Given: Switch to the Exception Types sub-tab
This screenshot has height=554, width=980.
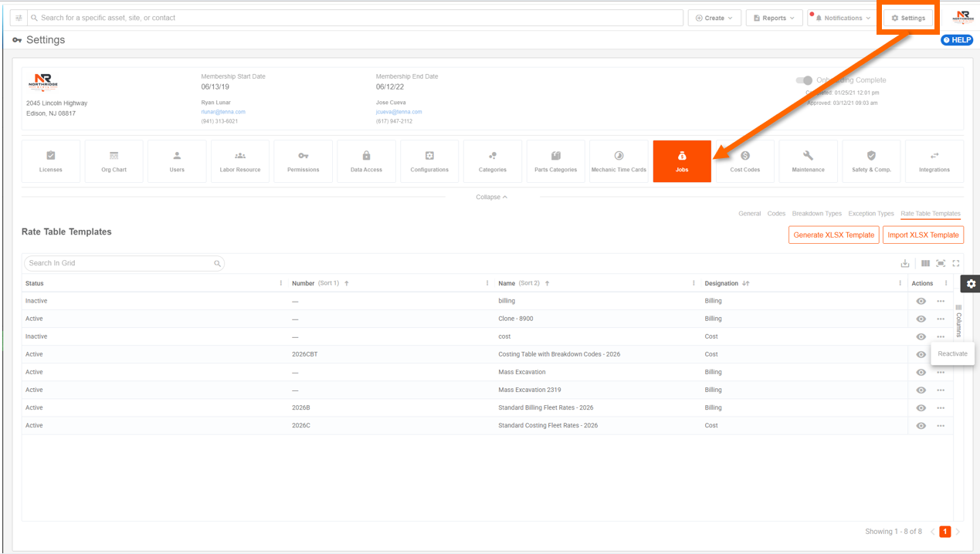Looking at the screenshot, I should tap(871, 214).
